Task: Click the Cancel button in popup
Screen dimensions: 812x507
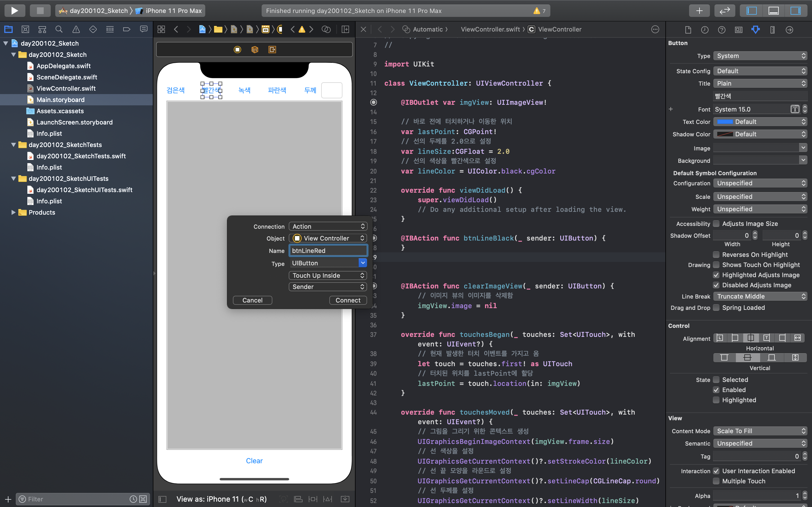Action: click(x=252, y=300)
